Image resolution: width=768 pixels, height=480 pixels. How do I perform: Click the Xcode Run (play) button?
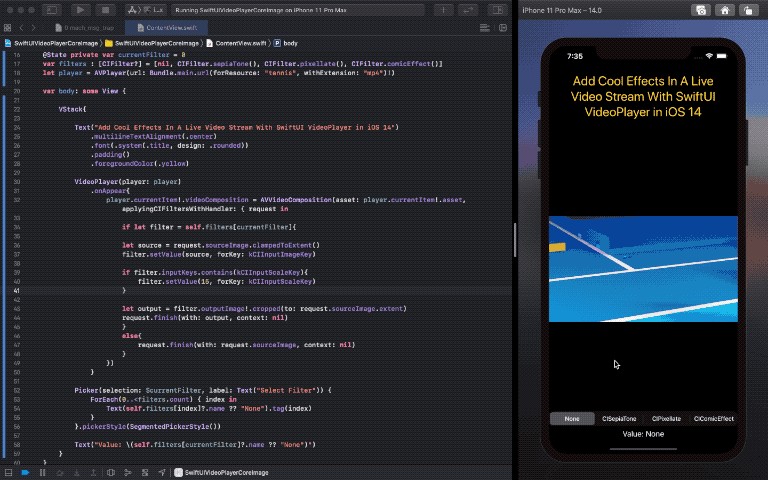[80, 10]
